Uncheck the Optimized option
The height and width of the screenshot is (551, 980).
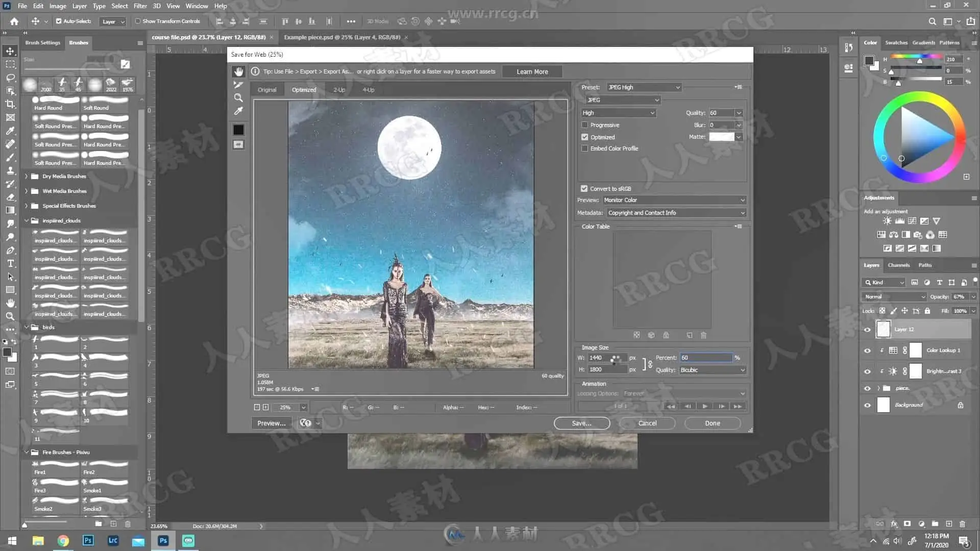pos(585,137)
